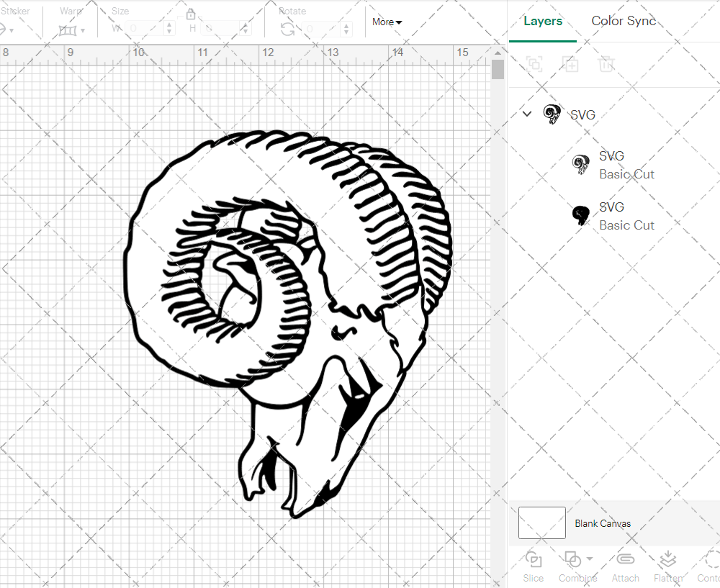Click the Attach tool
The image size is (720, 588).
pos(625,567)
